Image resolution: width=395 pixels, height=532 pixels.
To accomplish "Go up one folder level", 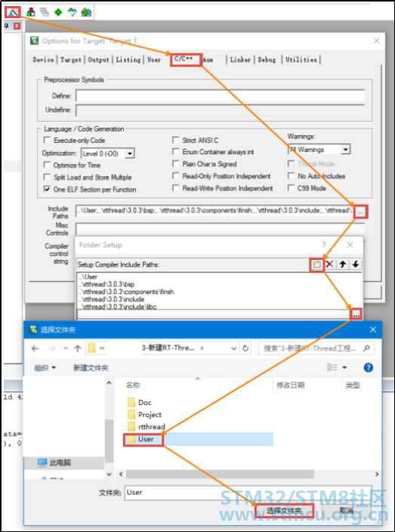I will click(78, 348).
